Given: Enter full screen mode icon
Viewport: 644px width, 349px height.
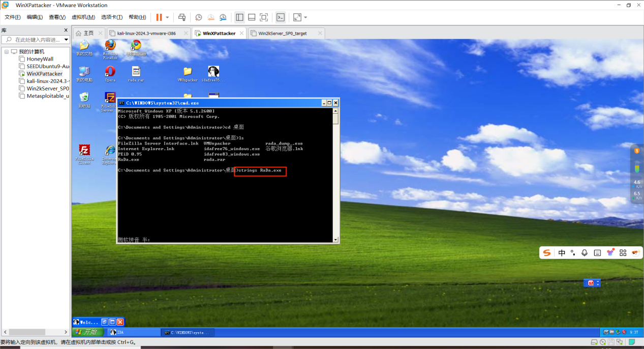Looking at the screenshot, I should [x=264, y=17].
